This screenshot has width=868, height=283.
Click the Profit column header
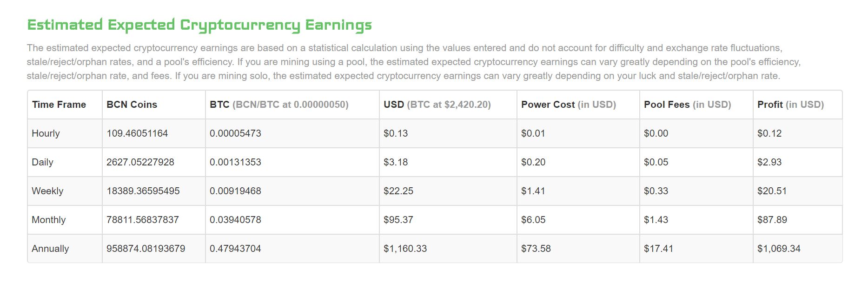[790, 105]
